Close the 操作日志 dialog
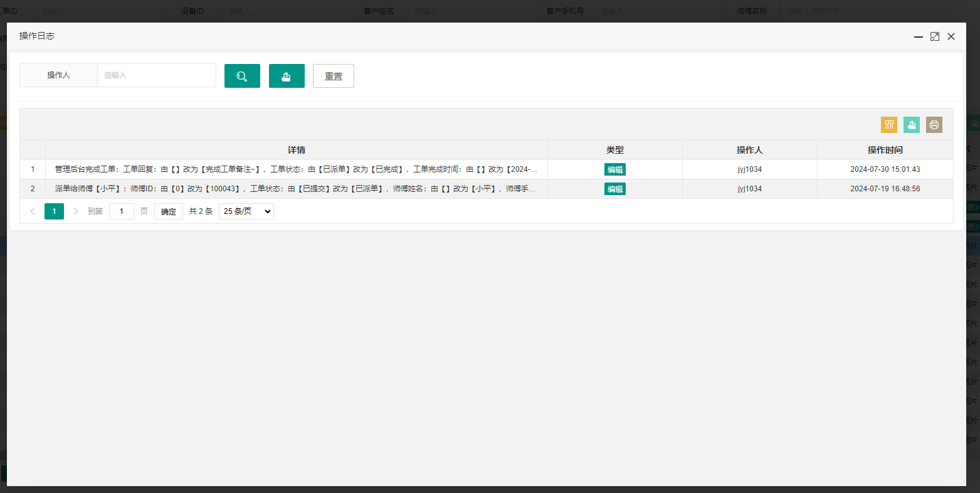 coord(951,36)
